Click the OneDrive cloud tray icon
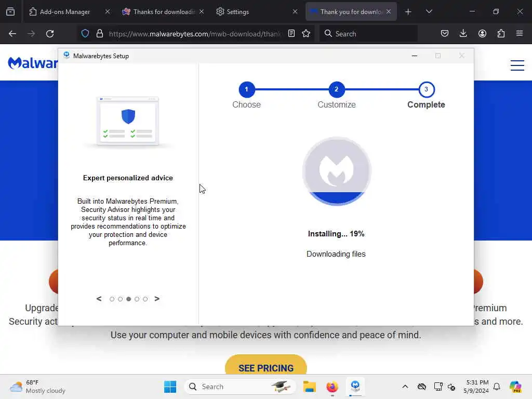This screenshot has width=532, height=399. [x=422, y=387]
